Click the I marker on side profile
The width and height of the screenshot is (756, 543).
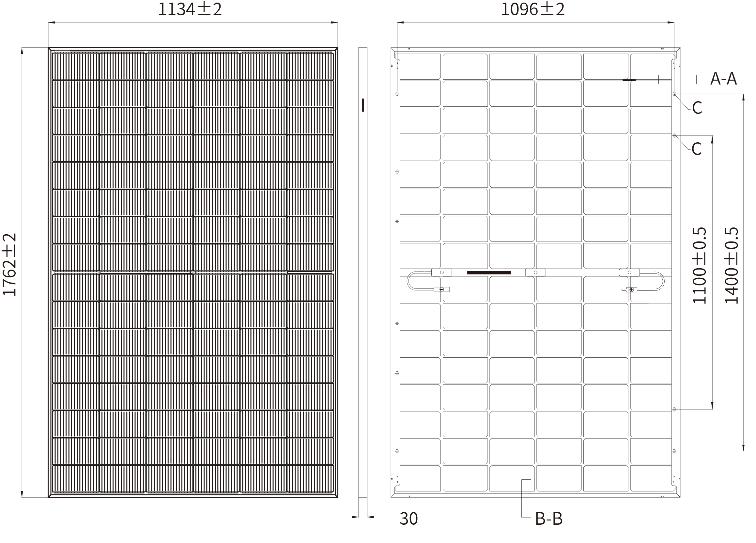(363, 105)
